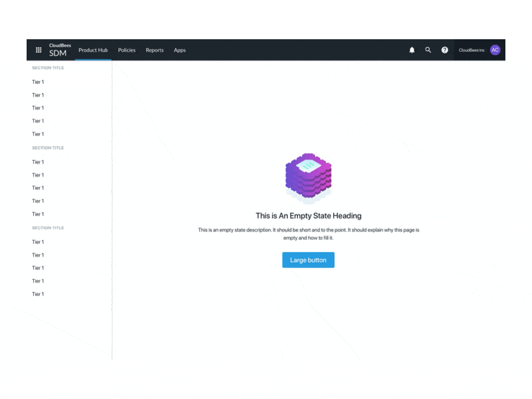Click the empty state heading text
The image size is (532, 399).
click(308, 215)
